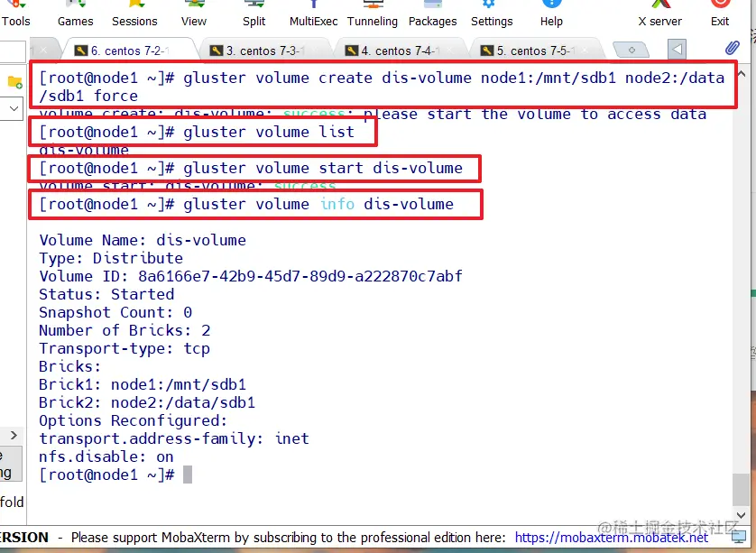Click the 'Brick2: node2:/data/sdb1' line
Viewport: 756px width, 553px height.
point(147,403)
